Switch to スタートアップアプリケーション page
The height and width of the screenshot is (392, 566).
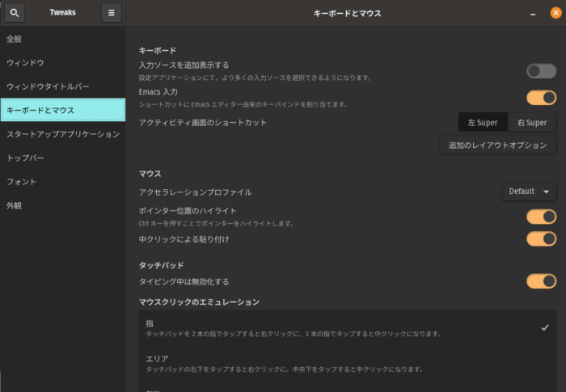(62, 134)
